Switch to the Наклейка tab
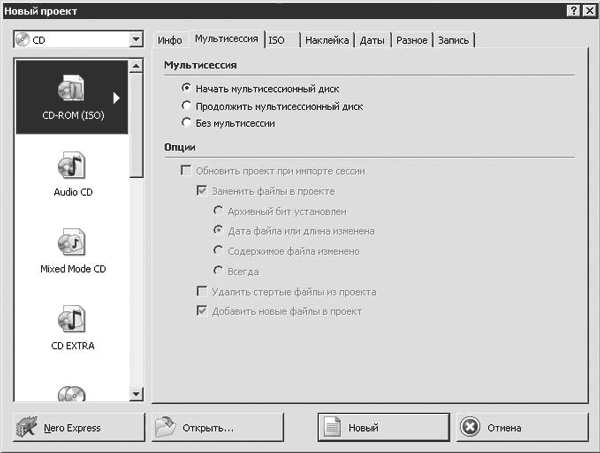Screen dimensions: 600x453 [x=327, y=40]
